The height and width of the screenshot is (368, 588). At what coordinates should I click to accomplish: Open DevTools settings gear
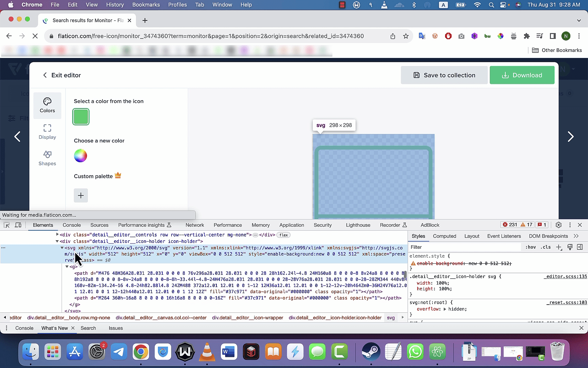click(x=558, y=225)
